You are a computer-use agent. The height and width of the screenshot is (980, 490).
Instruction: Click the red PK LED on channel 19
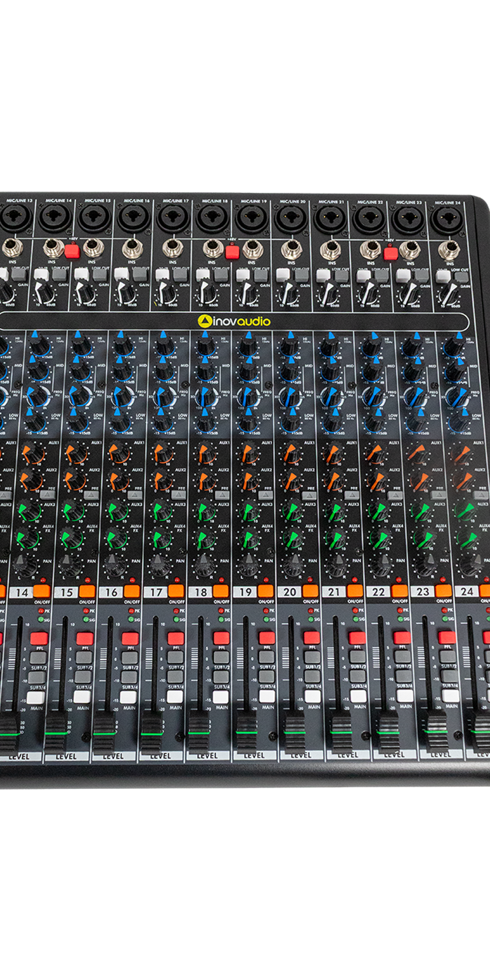click(265, 611)
